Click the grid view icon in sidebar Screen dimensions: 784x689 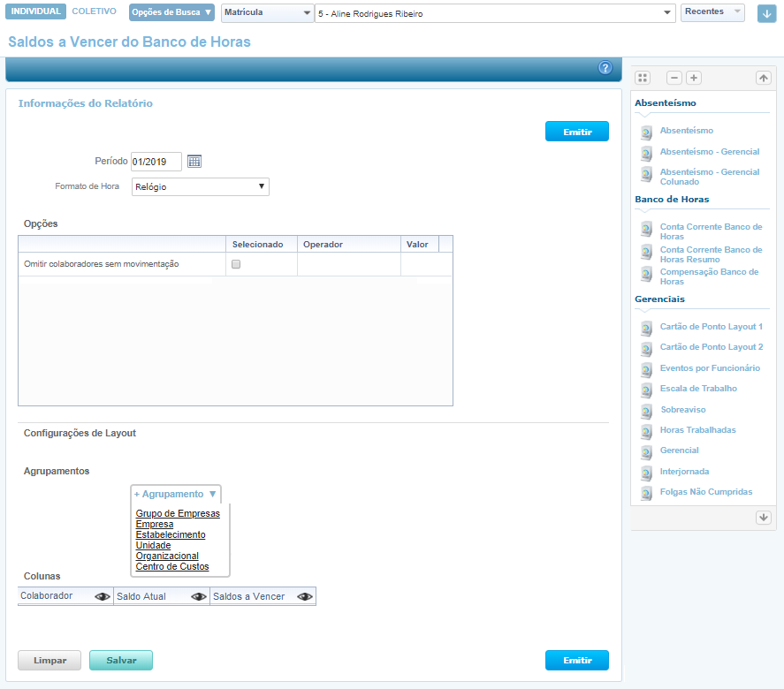tap(643, 78)
